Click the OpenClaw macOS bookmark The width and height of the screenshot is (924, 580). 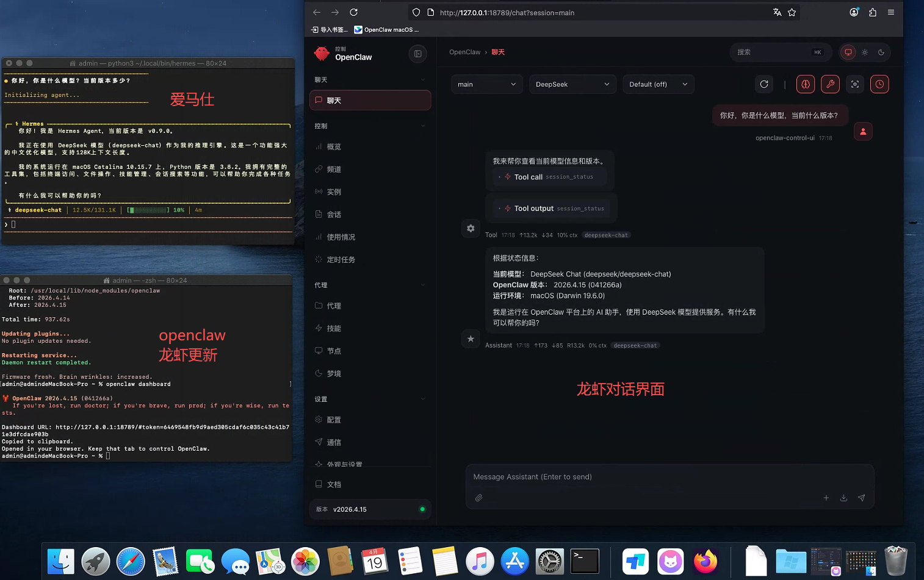pos(386,29)
